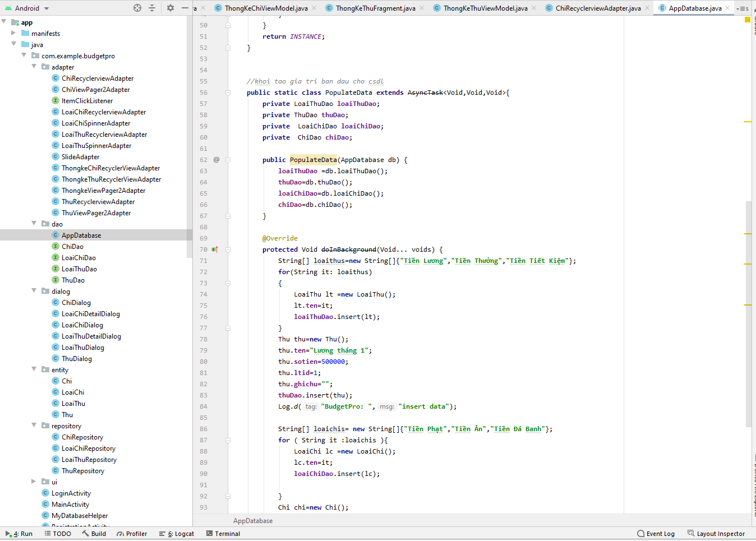756x541 pixels.
Task: Select ChiViewPager2Adapter class icon
Action: [x=56, y=89]
